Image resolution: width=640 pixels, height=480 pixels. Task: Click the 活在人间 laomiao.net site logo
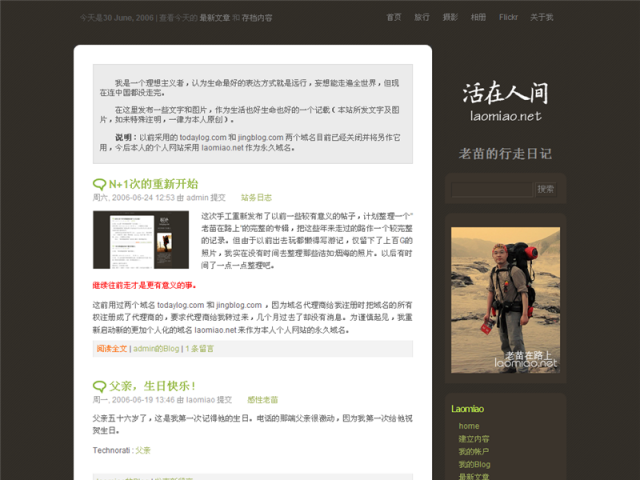click(505, 103)
